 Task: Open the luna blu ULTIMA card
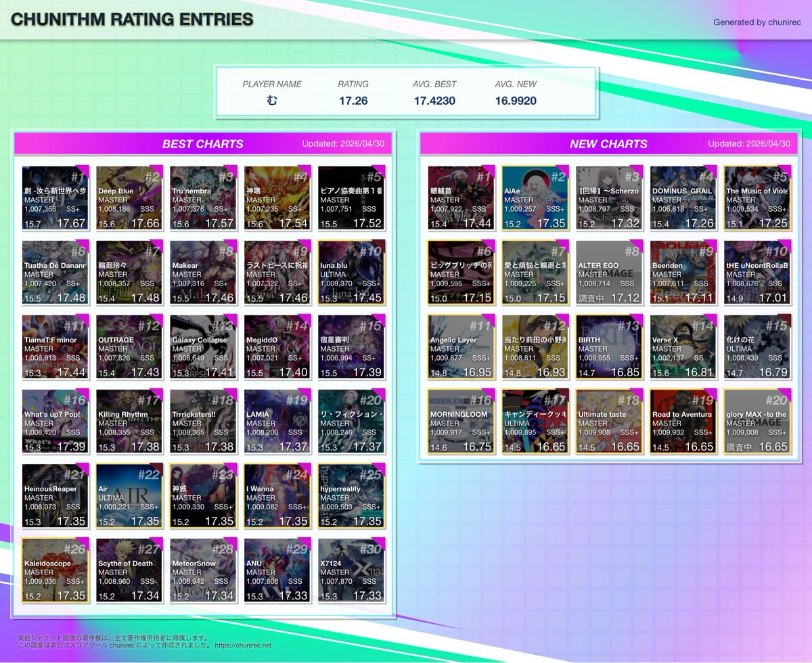351,272
